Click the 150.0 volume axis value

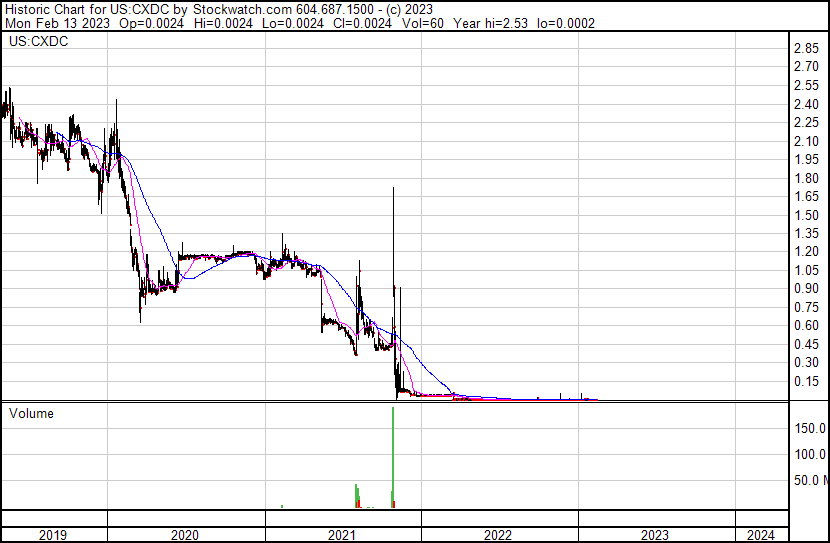(x=810, y=428)
